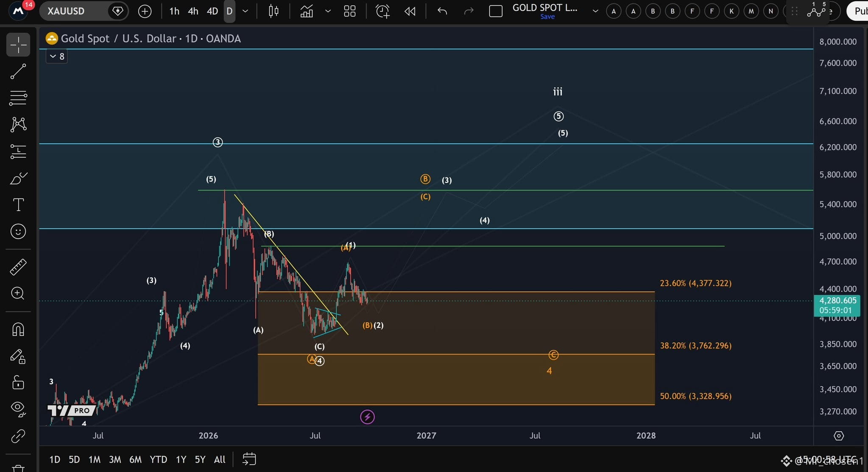Open the XAUUSD symbol search field
868x472 pixels.
click(75, 11)
